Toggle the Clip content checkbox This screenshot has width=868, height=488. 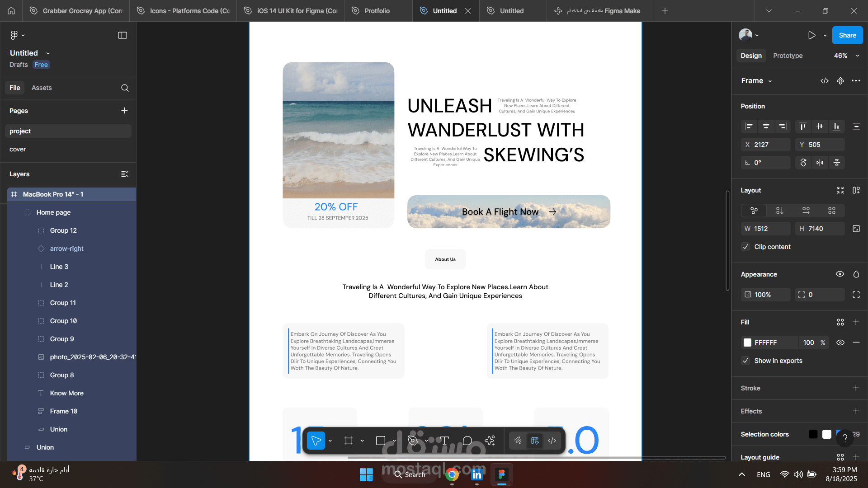(x=746, y=247)
